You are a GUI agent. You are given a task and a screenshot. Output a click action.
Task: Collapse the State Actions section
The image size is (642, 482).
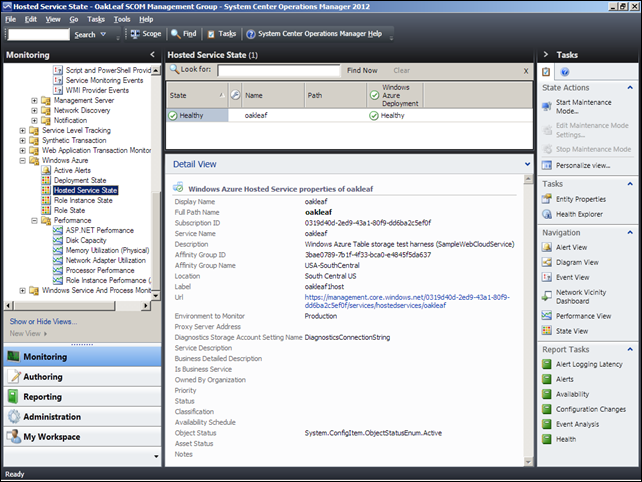[x=630, y=88]
